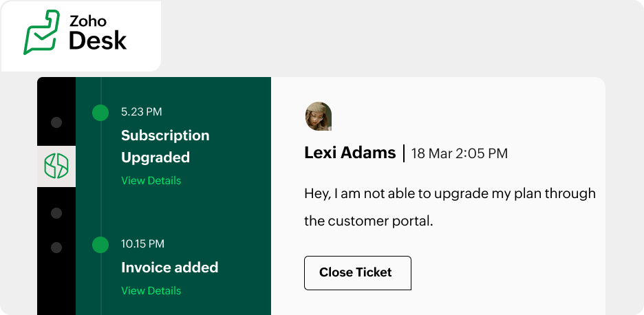The width and height of the screenshot is (644, 315).
Task: Click the 18 Mar 2:05 PM timestamp
Action: pyautogui.click(x=459, y=153)
